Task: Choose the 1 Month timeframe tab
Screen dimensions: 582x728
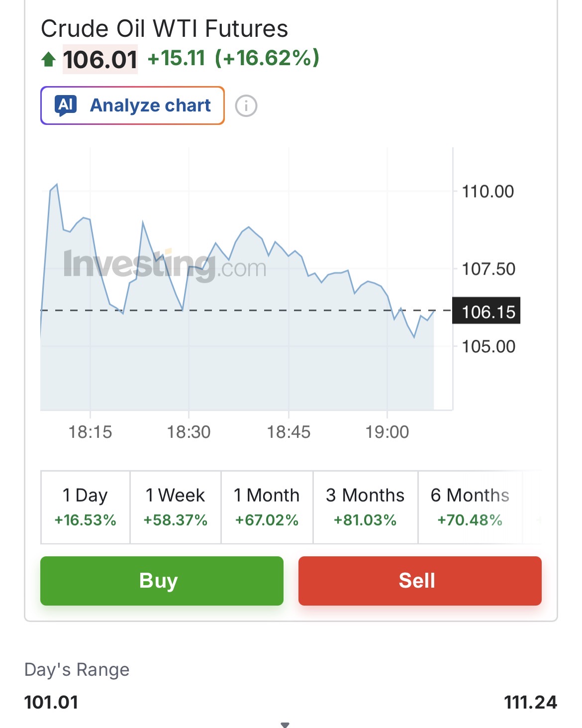Action: (267, 507)
